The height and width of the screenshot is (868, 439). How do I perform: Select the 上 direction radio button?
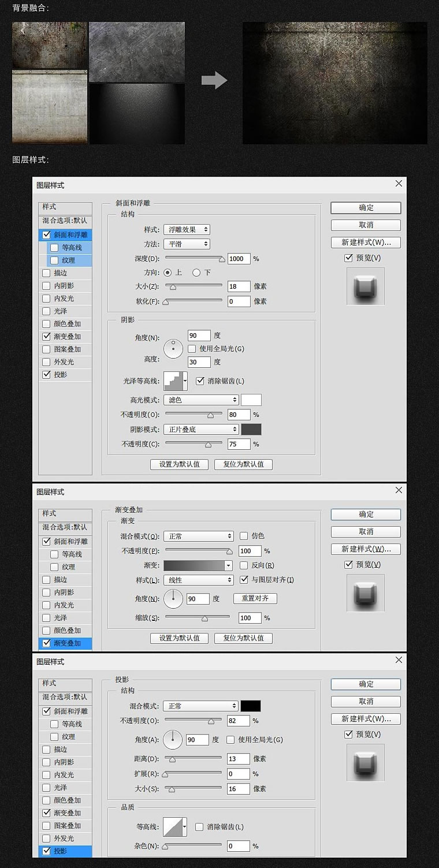pos(168,272)
